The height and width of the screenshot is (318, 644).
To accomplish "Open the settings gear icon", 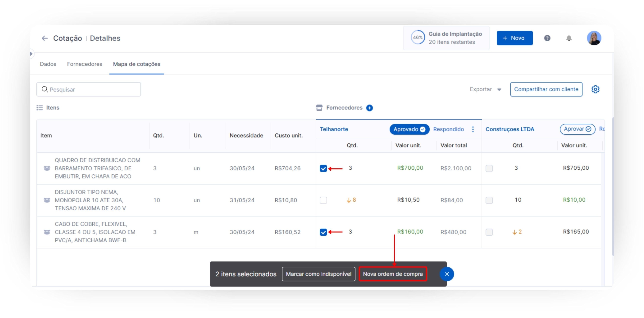I will point(595,89).
